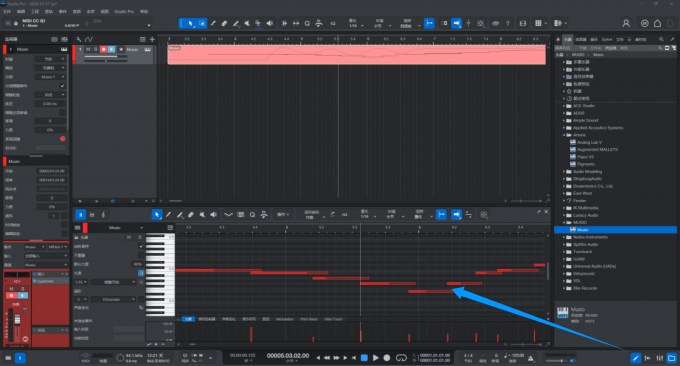Select Analog Lab V instrument
Viewport: 680px width, 366px height.
point(589,142)
